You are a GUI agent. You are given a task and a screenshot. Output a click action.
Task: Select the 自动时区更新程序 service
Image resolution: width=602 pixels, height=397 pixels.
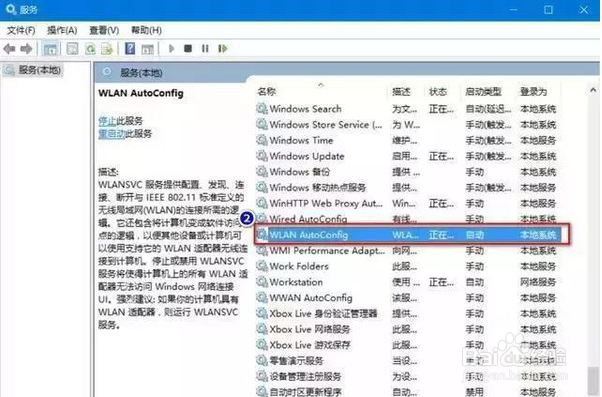tap(407, 392)
